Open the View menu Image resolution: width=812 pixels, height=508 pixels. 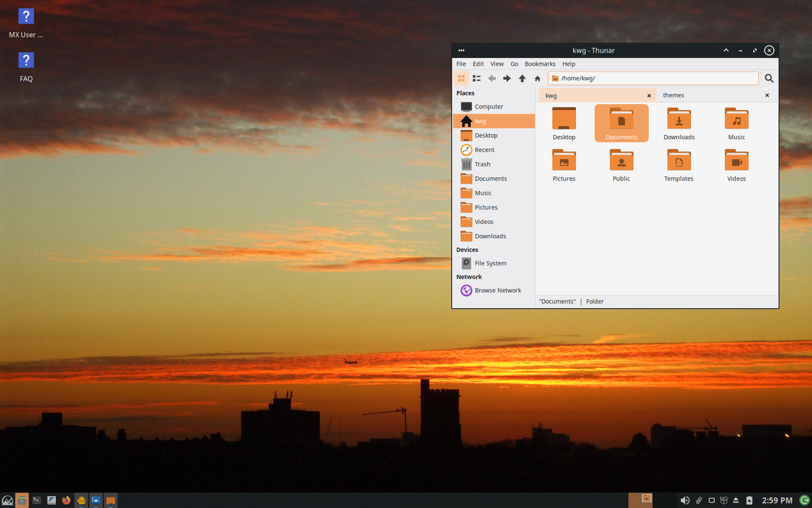[x=497, y=63]
